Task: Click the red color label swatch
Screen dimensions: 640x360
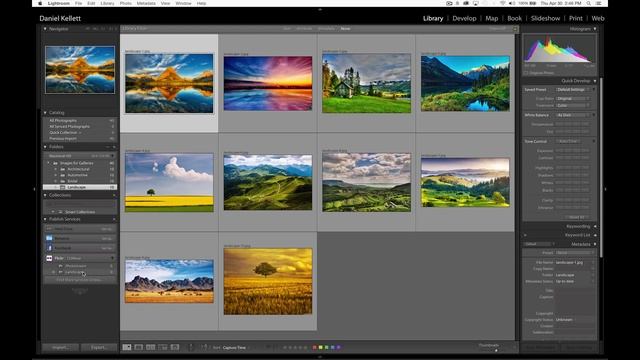Action: [314, 347]
